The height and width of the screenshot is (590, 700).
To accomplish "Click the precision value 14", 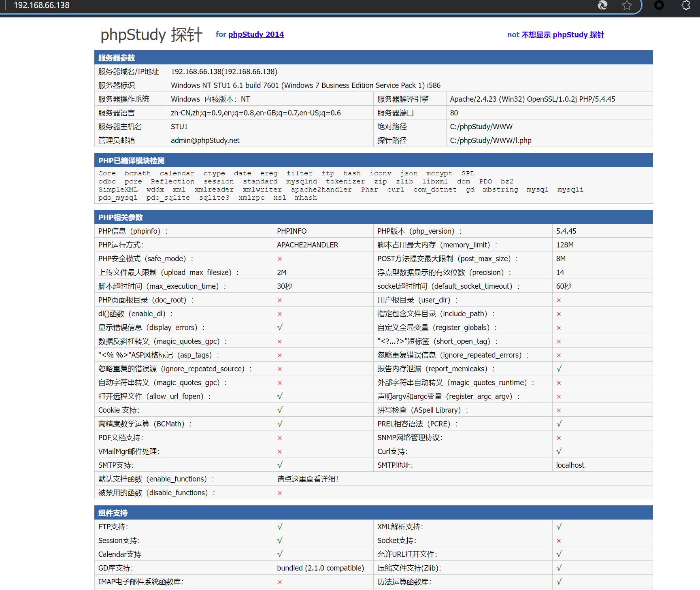I will [x=560, y=273].
